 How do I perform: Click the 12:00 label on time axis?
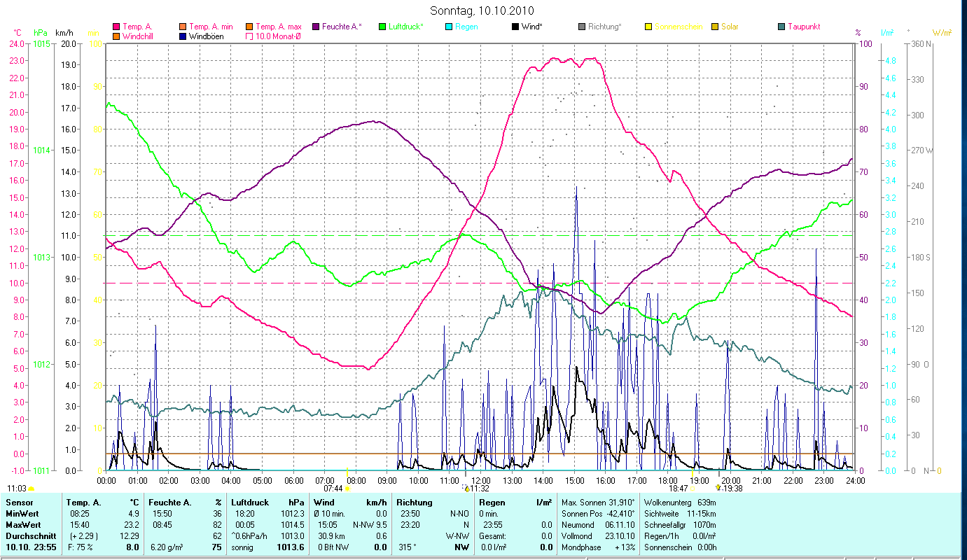(481, 480)
